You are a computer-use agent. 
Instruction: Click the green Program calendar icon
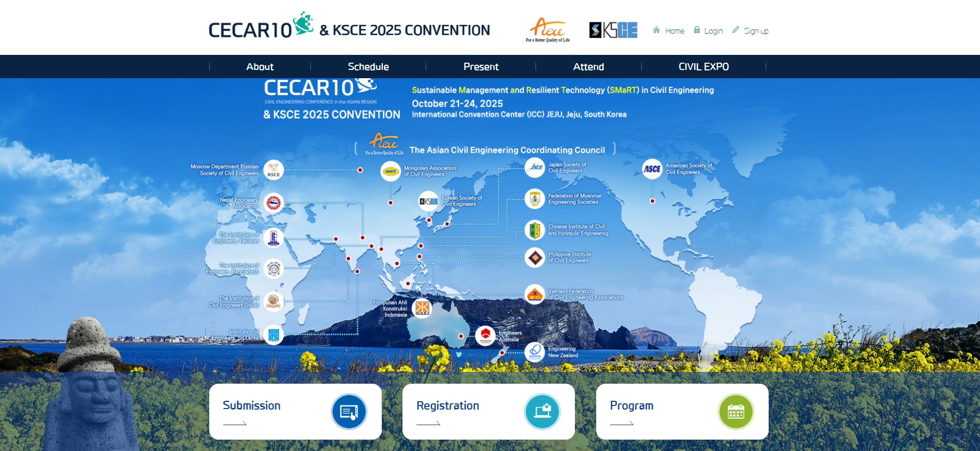click(736, 412)
